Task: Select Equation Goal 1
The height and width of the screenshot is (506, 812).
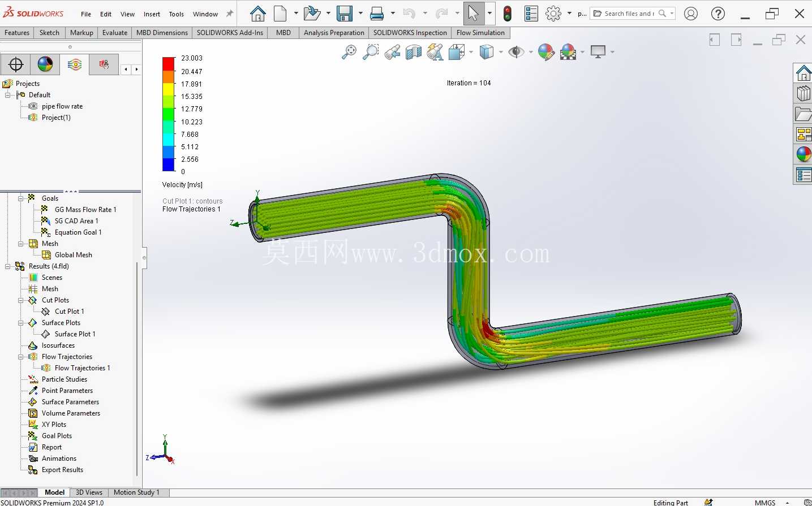Action: point(78,232)
